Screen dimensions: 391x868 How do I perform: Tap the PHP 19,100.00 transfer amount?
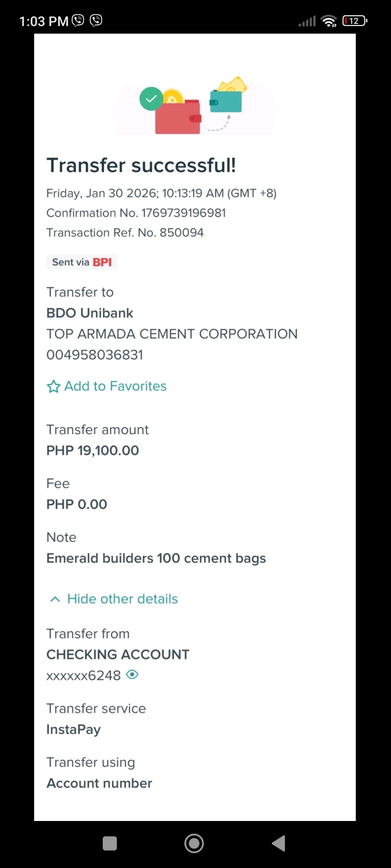coord(93,451)
